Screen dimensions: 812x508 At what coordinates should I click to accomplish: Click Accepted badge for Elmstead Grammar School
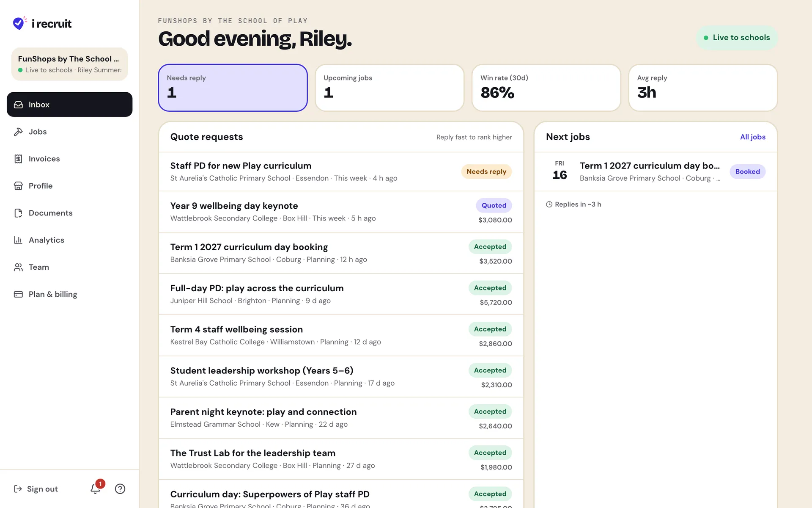click(x=490, y=411)
